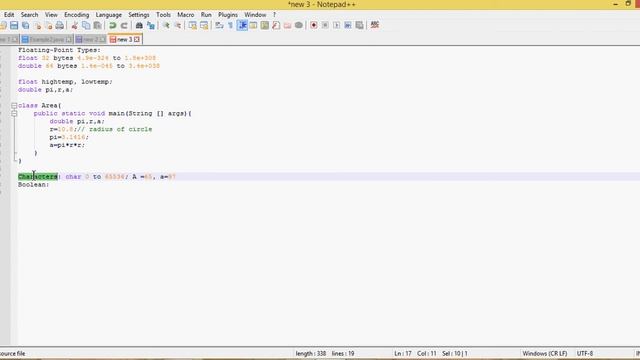Click the line 'a=pi*r*r;'

67,145
